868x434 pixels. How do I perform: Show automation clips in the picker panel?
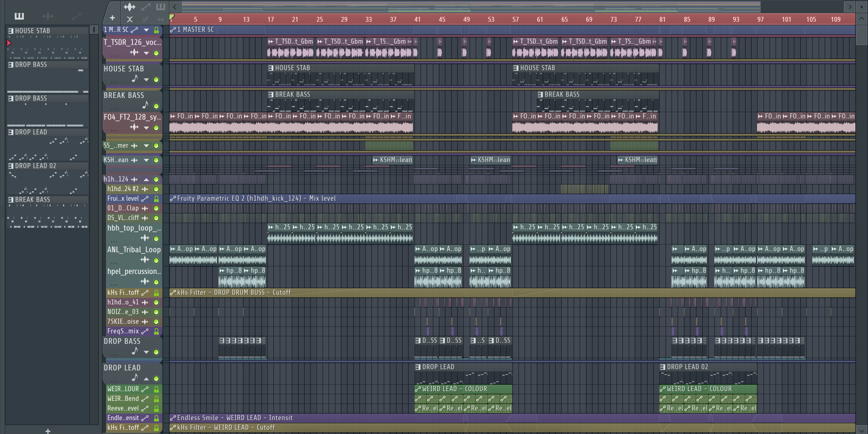tap(77, 16)
